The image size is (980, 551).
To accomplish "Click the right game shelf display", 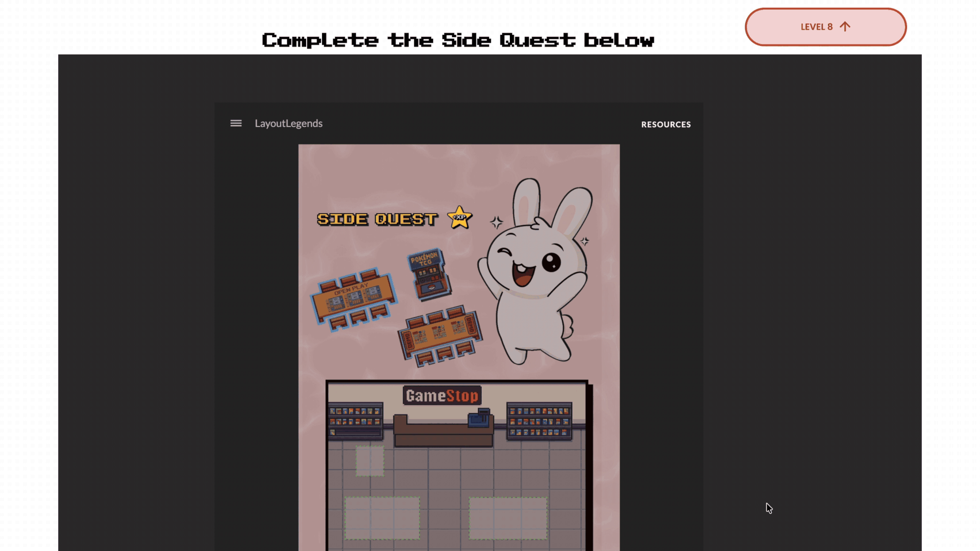I will (539, 421).
